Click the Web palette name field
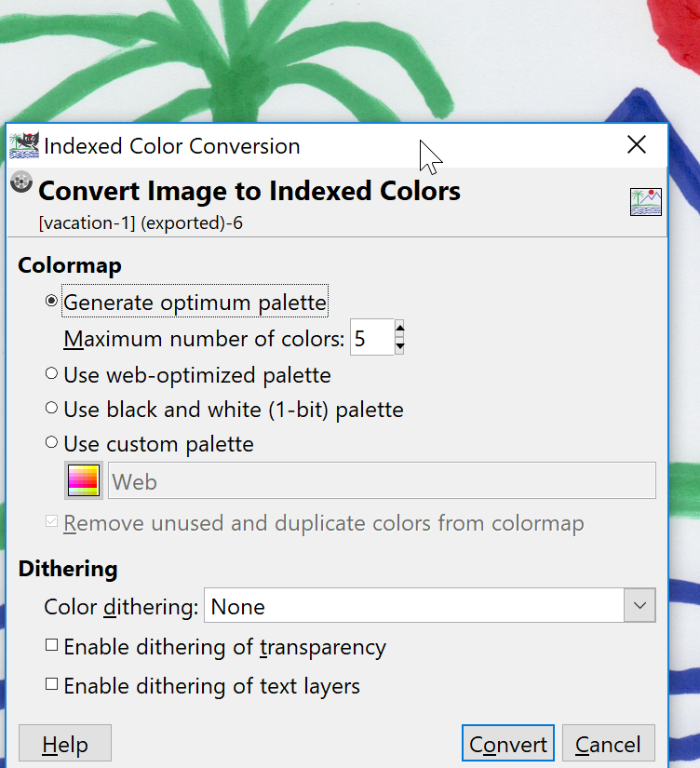 [x=382, y=481]
